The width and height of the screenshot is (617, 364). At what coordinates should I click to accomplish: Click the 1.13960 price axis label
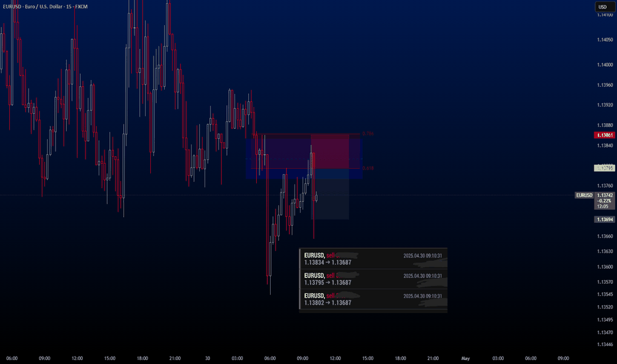(605, 85)
